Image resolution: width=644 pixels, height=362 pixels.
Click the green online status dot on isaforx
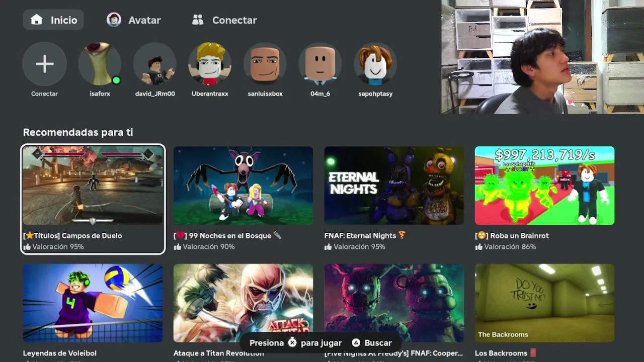tap(116, 80)
